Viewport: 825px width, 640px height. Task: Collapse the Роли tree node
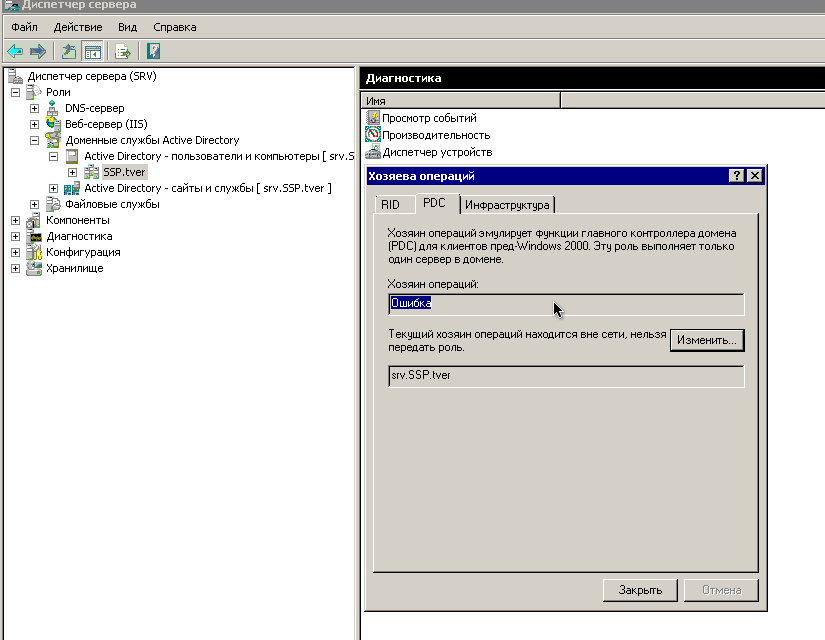tap(15, 93)
